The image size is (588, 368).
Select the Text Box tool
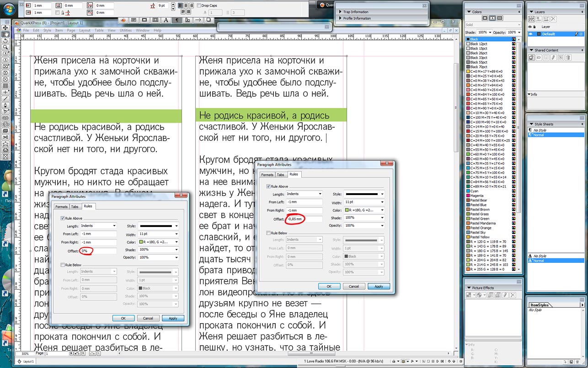(5, 54)
